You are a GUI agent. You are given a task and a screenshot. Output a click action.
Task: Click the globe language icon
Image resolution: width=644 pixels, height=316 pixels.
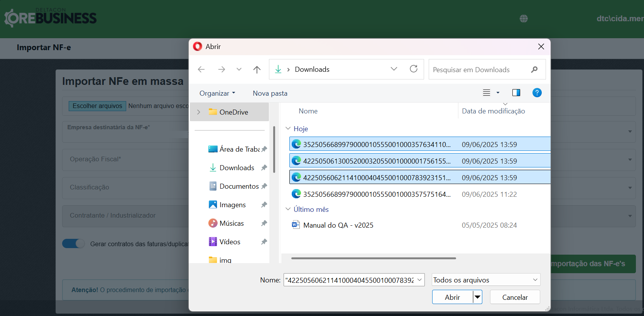tap(524, 19)
